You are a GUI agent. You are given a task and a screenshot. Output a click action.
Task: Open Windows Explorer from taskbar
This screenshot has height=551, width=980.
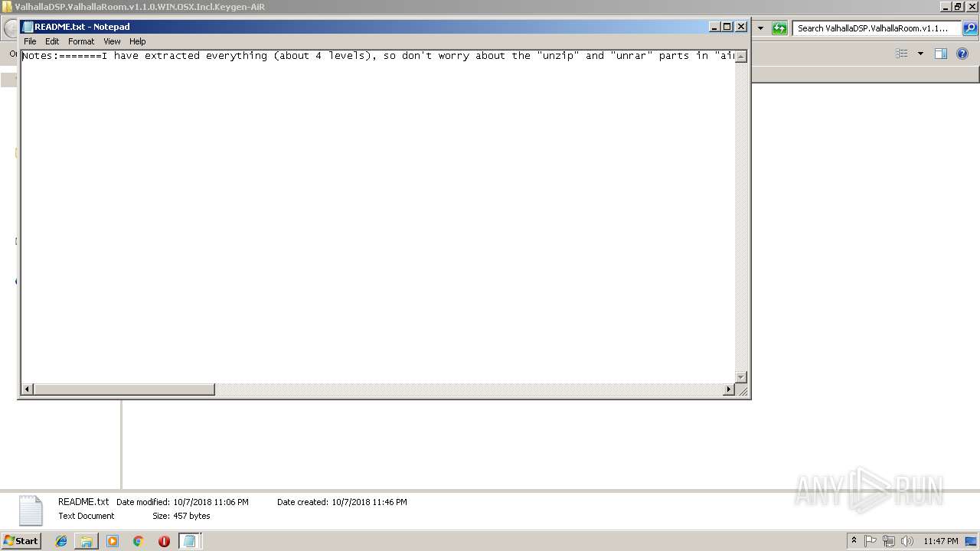coord(87,541)
